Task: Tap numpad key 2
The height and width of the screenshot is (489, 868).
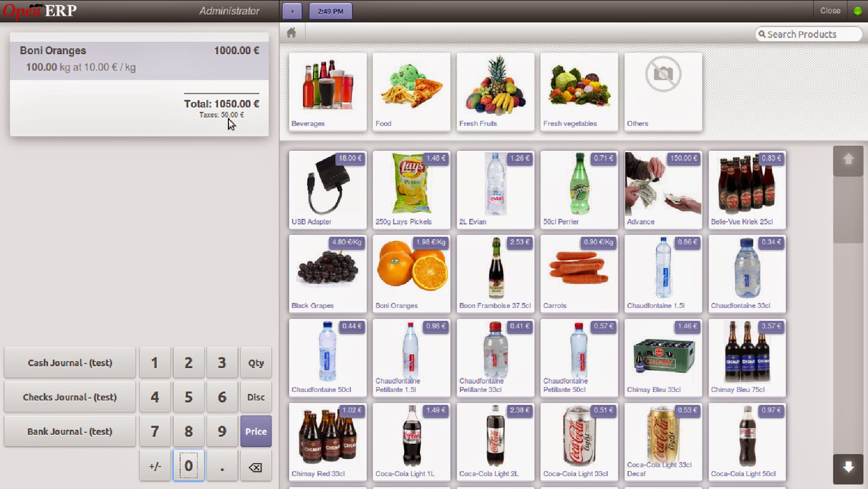Action: (188, 363)
